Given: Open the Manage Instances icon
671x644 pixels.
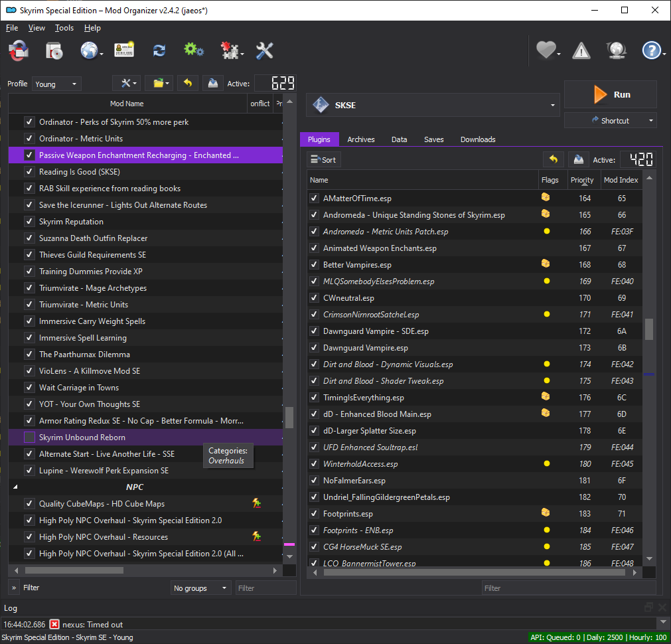Looking at the screenshot, I should point(19,50).
